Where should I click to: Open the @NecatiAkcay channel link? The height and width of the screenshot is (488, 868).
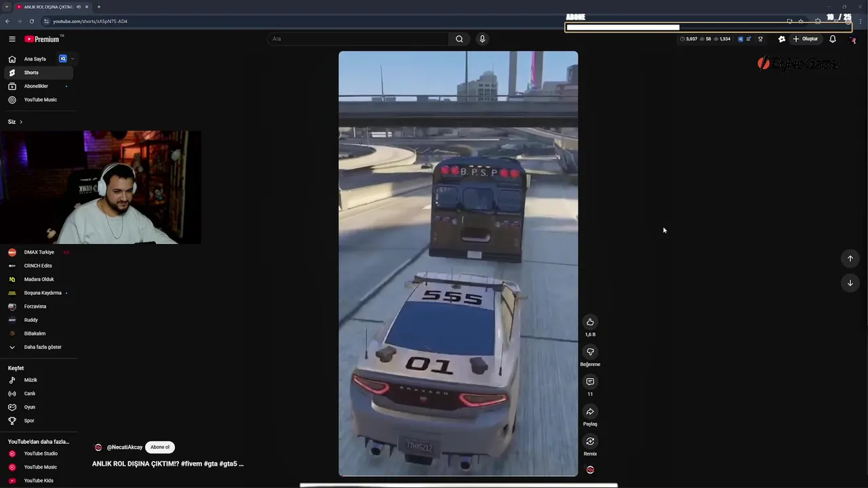[x=124, y=447]
